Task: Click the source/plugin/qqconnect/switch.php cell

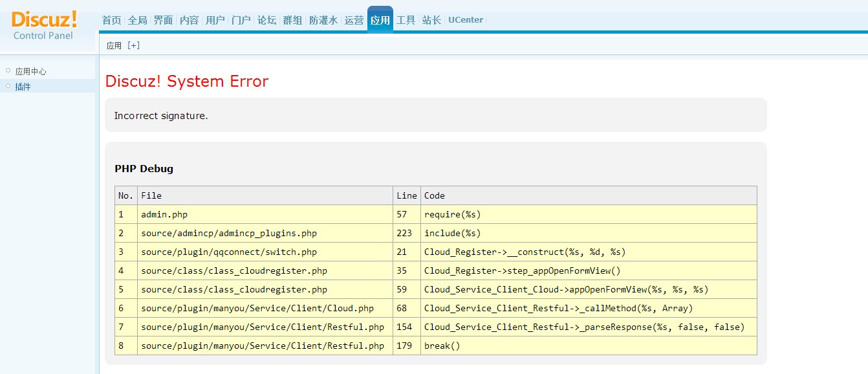Action: pos(265,252)
